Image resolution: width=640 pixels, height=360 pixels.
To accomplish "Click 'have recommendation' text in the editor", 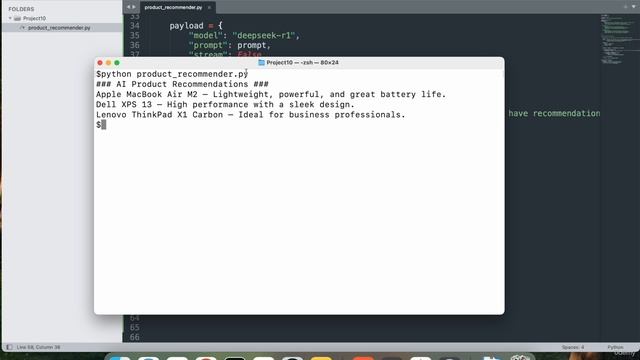I will point(554,113).
